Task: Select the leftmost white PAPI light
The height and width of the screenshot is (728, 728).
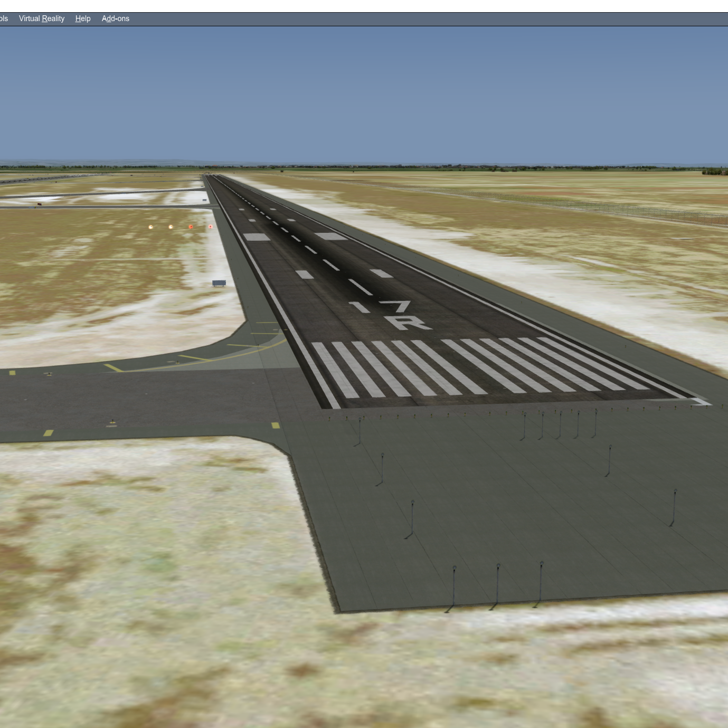Action: [151, 227]
